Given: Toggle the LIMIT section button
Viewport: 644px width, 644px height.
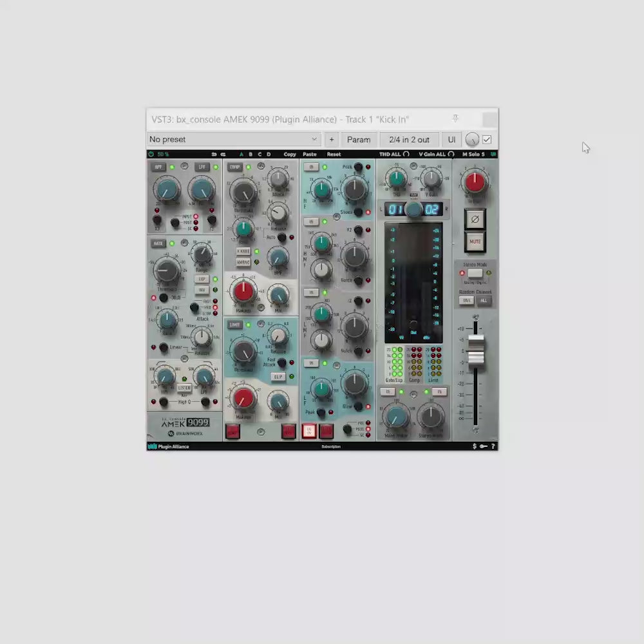Looking at the screenshot, I should click(234, 325).
